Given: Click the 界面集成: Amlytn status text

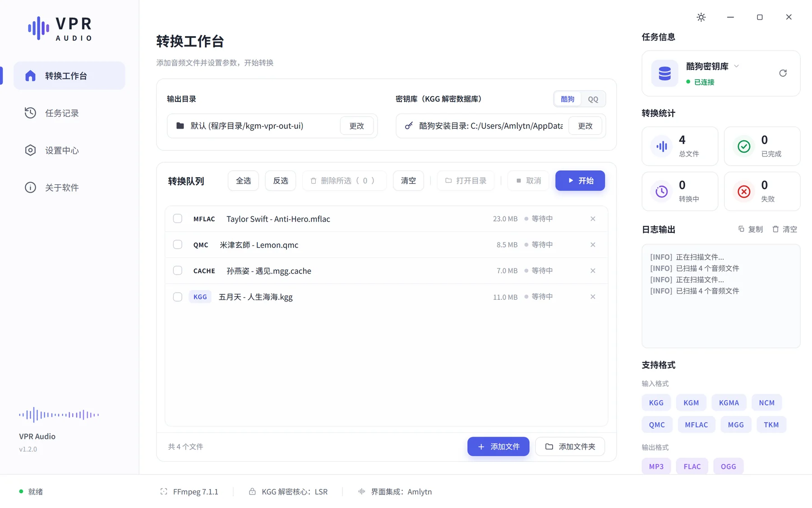Looking at the screenshot, I should click(x=401, y=491).
